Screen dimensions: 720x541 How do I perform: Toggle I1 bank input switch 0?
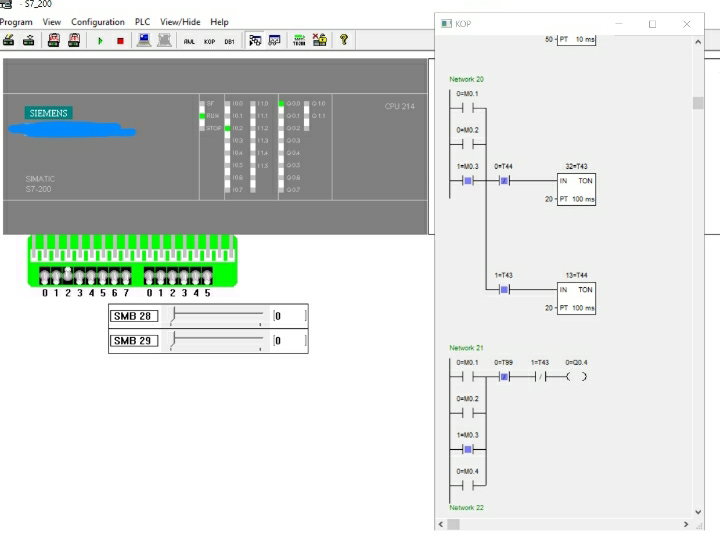(149, 277)
